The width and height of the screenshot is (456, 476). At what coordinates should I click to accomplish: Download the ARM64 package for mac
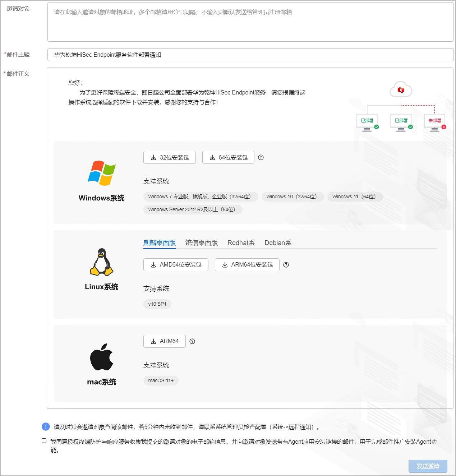pyautogui.click(x=165, y=341)
